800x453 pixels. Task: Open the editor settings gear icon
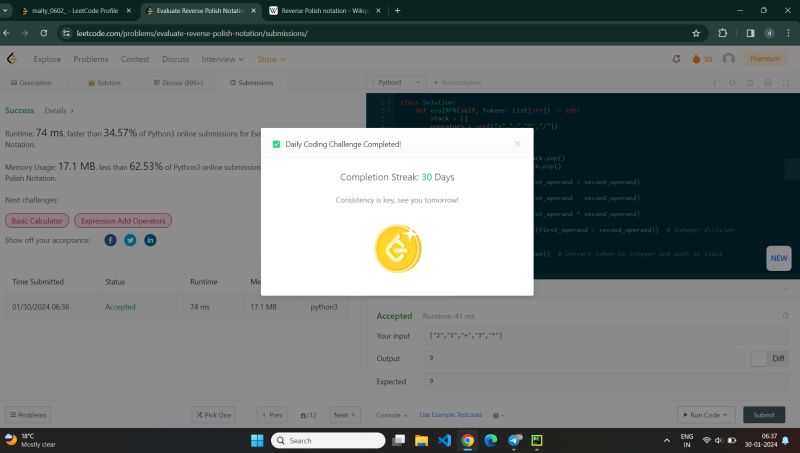[x=768, y=83]
